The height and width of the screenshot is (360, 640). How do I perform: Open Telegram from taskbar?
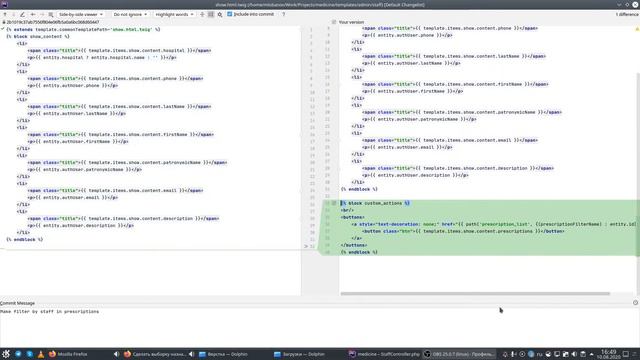18,354
